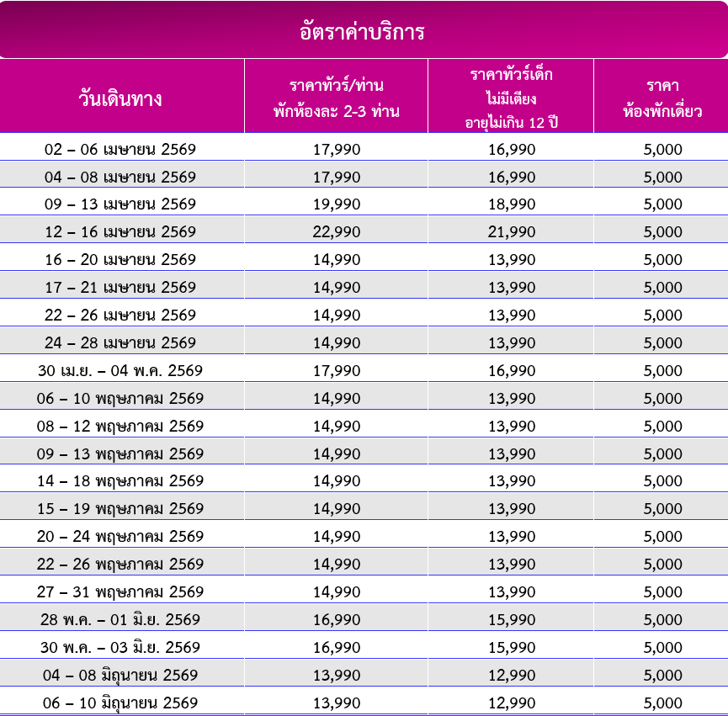Select the 16 – 20 เมษายน 2569 date
This screenshot has width=728, height=716.
(120, 260)
